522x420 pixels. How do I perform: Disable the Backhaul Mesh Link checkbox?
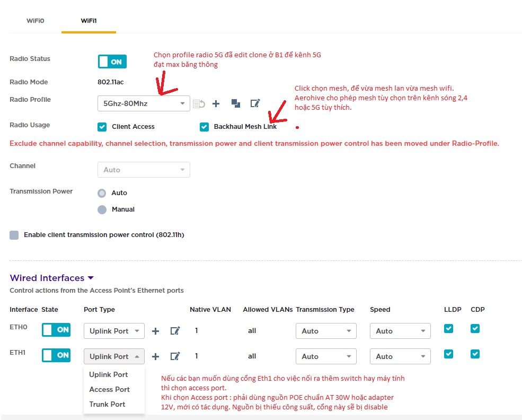(x=204, y=127)
